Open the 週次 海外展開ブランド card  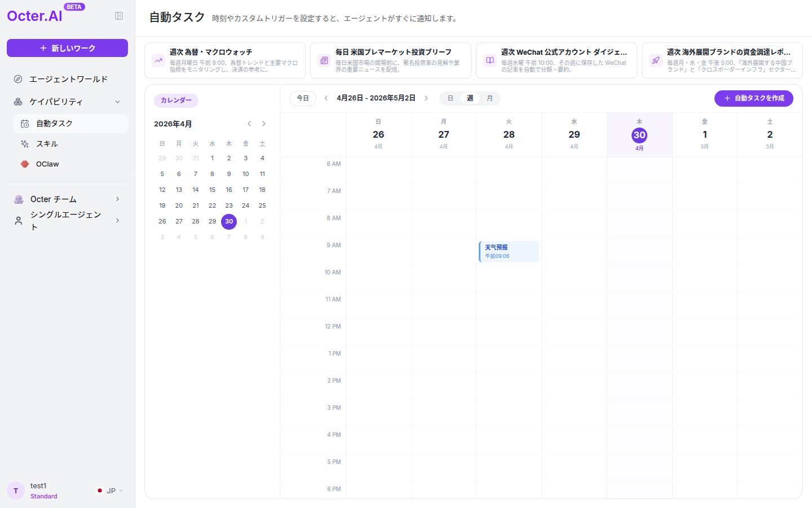722,60
